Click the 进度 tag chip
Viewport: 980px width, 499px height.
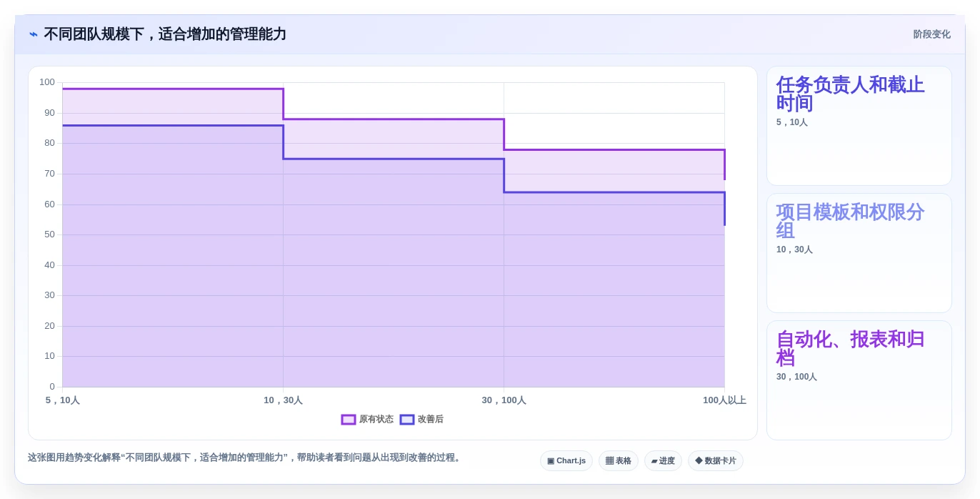click(663, 461)
